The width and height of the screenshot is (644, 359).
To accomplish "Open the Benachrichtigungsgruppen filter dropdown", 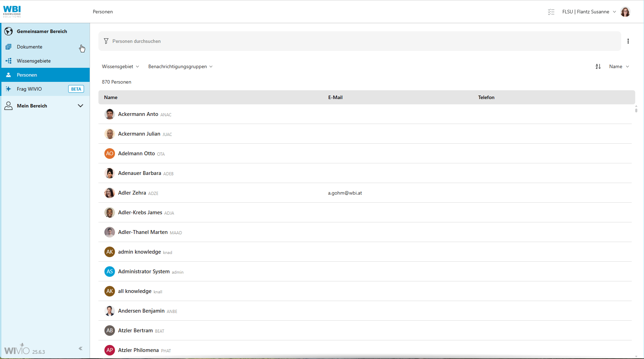I will point(180,66).
